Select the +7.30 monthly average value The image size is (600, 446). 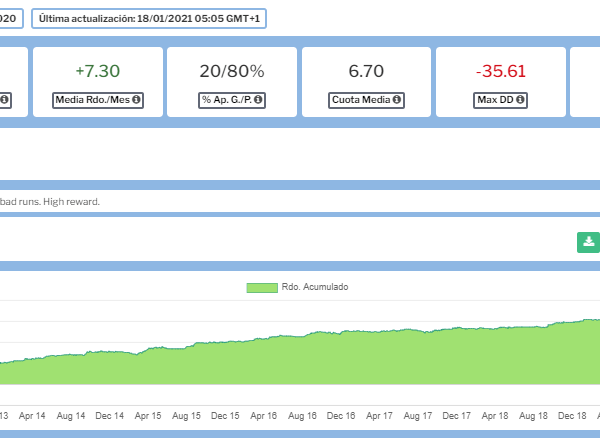[x=97, y=71]
